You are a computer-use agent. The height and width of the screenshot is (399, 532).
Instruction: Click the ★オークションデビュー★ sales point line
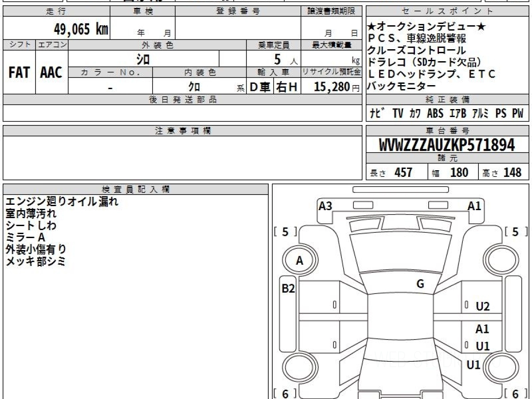pyautogui.click(x=427, y=27)
